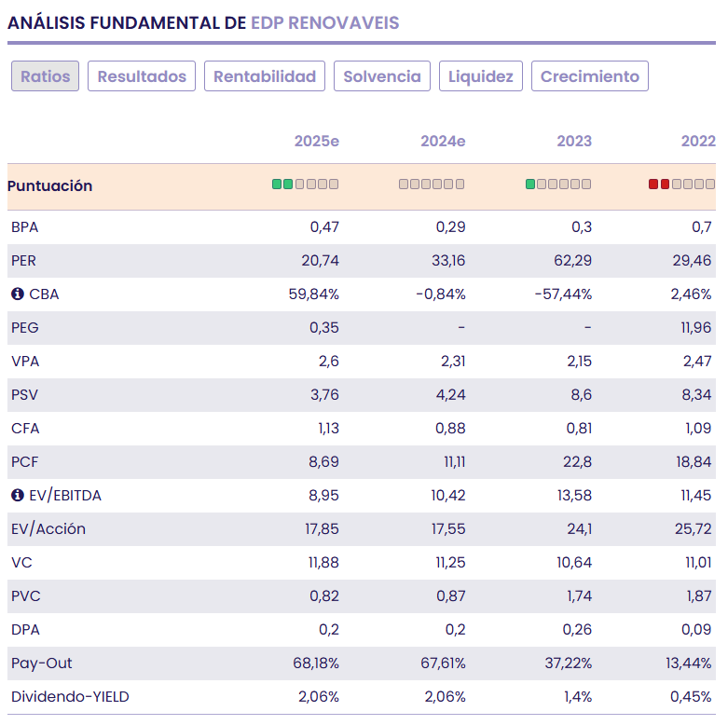Open the EDP RENOVAVEIS company link
Screen dimensions: 728x725
coord(324,22)
